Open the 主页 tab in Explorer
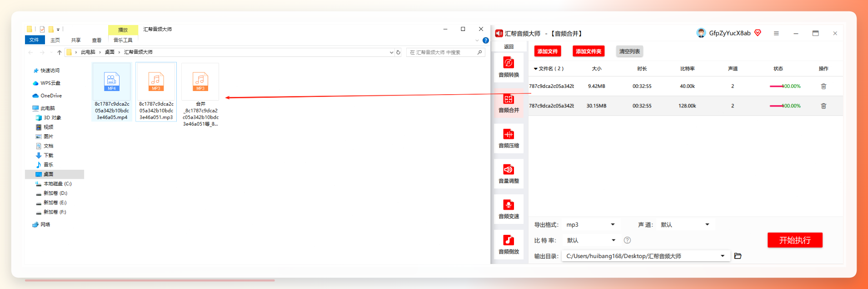The height and width of the screenshot is (289, 868). [x=55, y=40]
